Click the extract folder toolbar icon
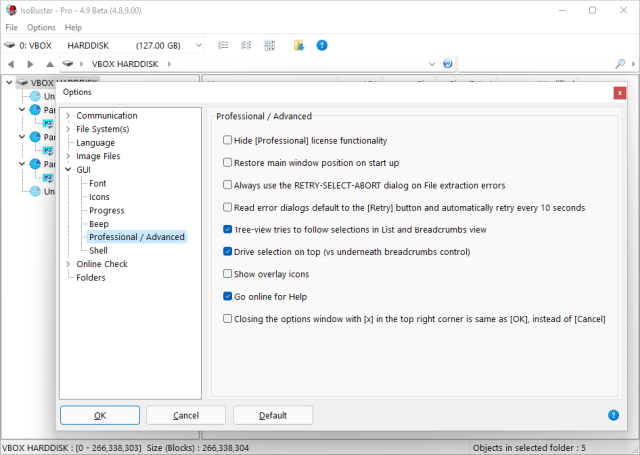 (299, 45)
